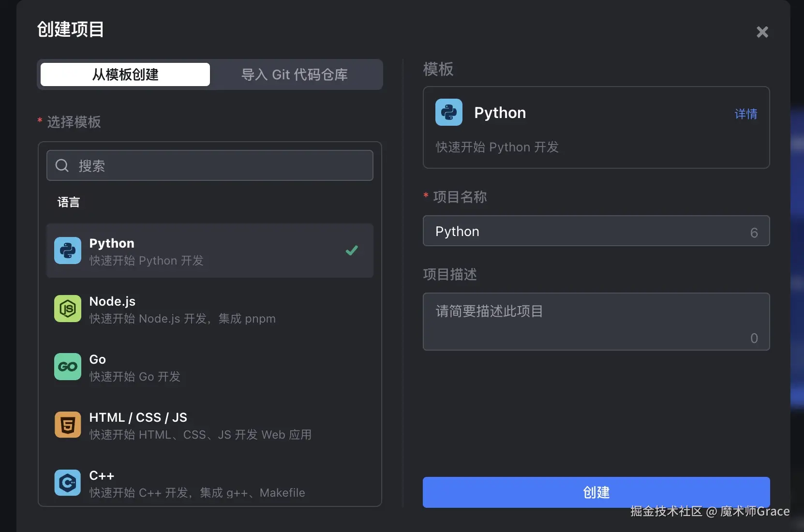The image size is (804, 532).
Task: Click the Python icon in template preview
Action: click(449, 112)
